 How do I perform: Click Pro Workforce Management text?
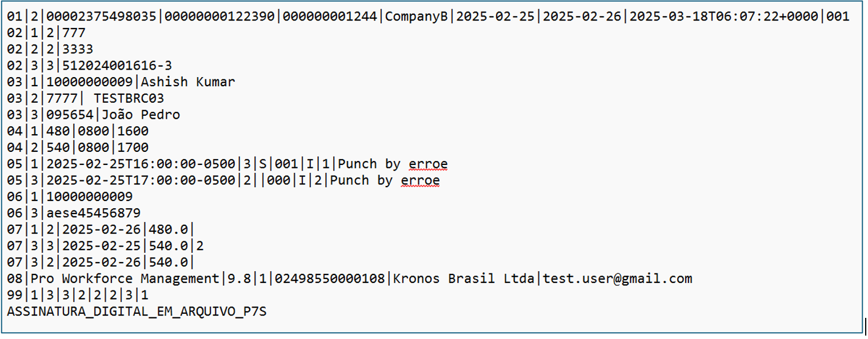coord(125,279)
